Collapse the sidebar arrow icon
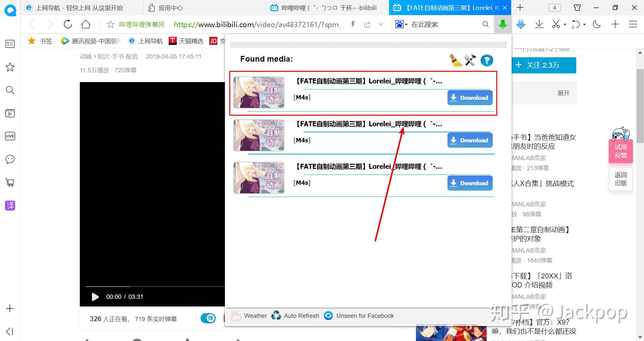 pos(10,331)
